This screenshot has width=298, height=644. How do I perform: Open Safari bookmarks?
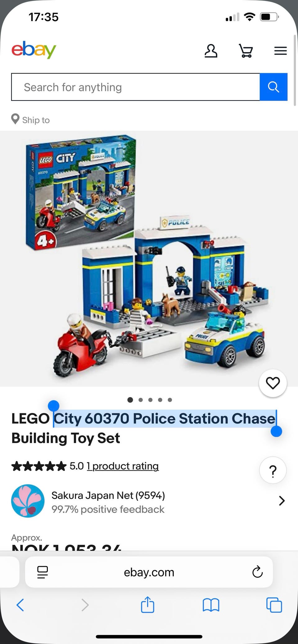pos(211,605)
